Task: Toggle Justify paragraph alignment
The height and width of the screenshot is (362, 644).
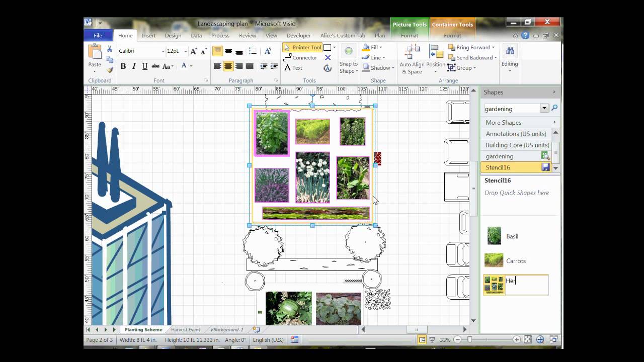Action: pos(250,66)
